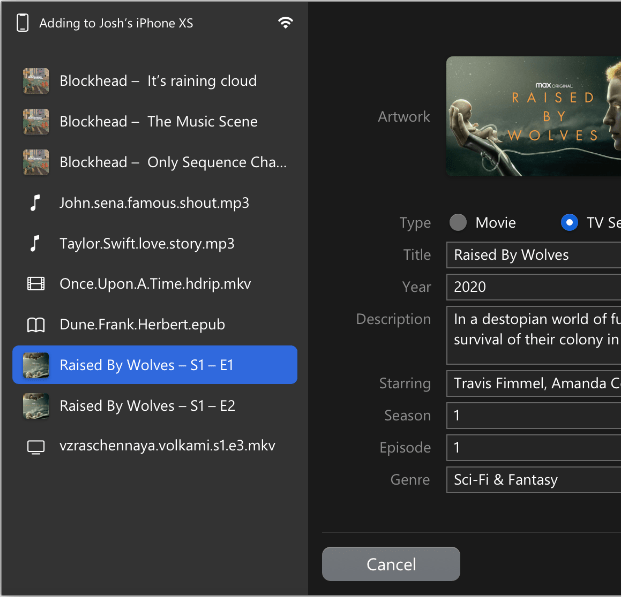Click book icon for Dune.Frank.Herbert.epub
The width and height of the screenshot is (622, 597).
click(36, 324)
